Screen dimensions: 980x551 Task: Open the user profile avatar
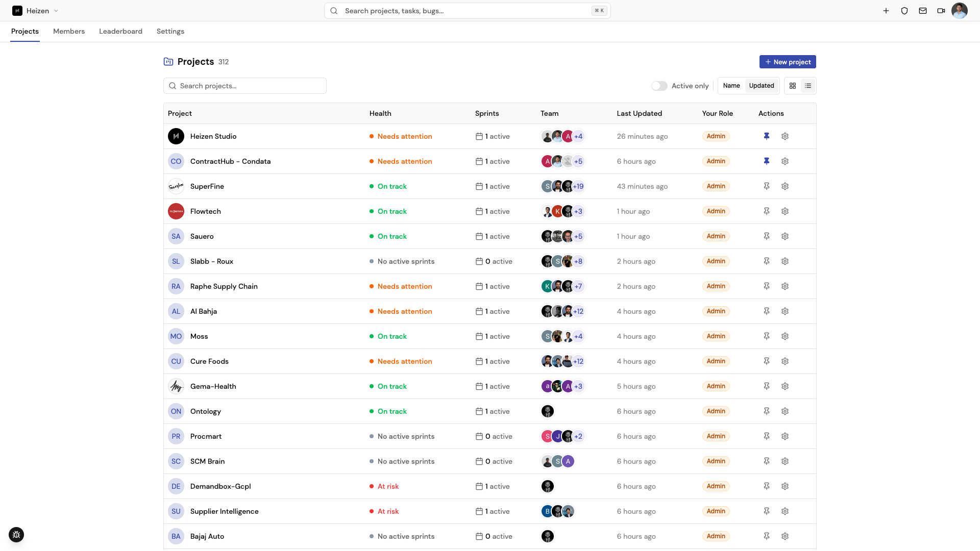[960, 11]
